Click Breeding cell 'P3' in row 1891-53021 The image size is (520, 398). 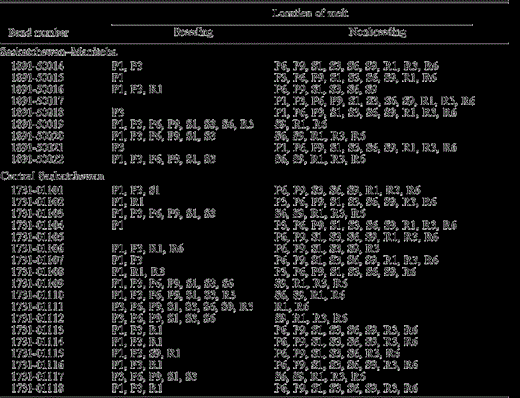coord(118,148)
